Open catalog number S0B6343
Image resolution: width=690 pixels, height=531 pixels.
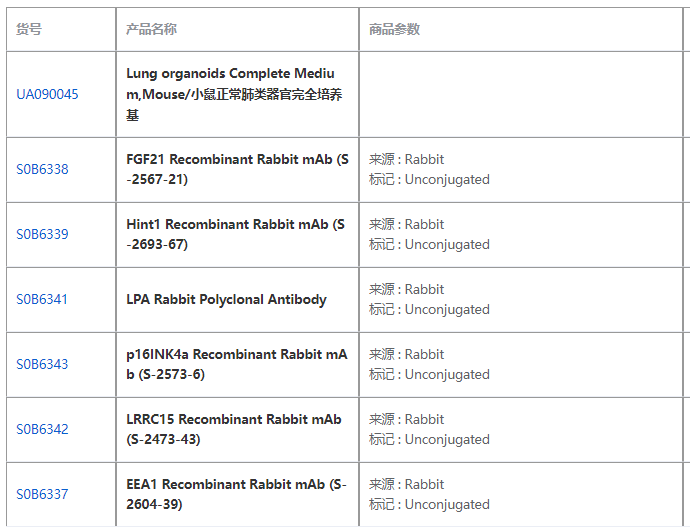tap(42, 365)
